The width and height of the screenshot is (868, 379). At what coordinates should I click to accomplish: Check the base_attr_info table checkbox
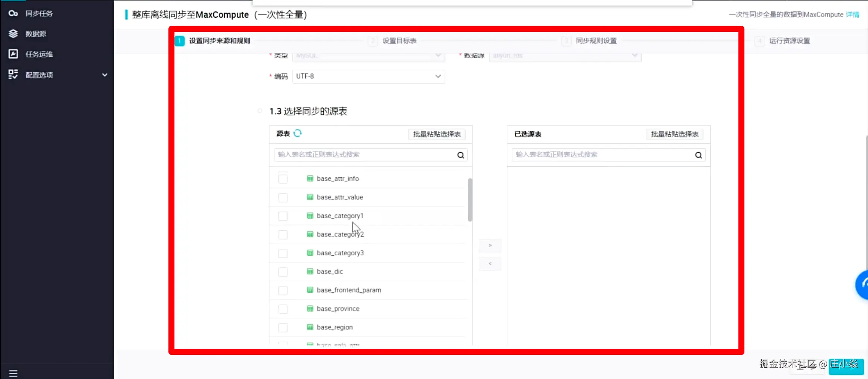tap(283, 179)
